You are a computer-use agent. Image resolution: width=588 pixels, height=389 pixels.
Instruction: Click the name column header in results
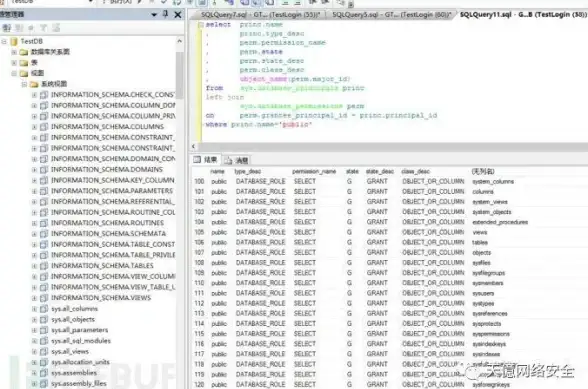point(217,171)
